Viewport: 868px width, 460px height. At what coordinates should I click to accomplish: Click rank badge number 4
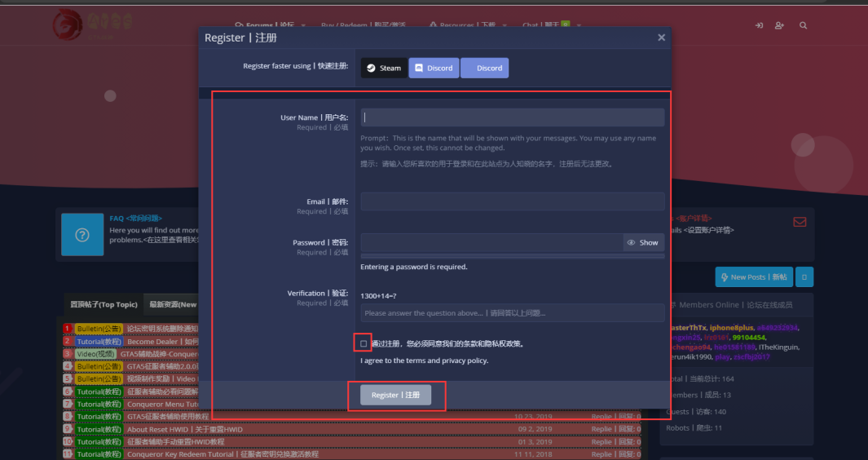[68, 366]
